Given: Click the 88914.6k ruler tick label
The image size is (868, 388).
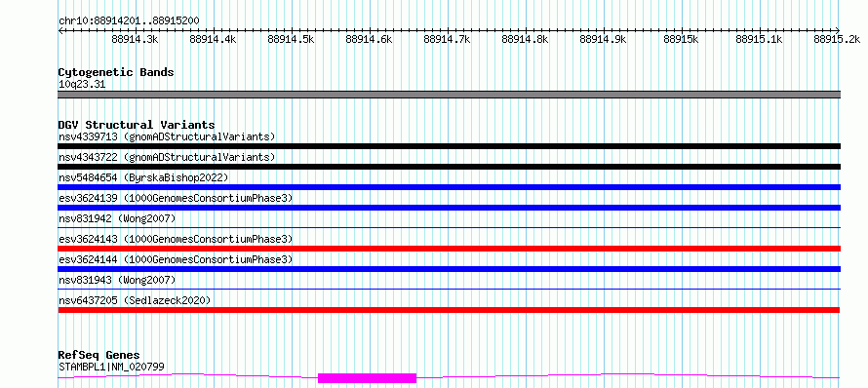Looking at the screenshot, I should point(370,39).
